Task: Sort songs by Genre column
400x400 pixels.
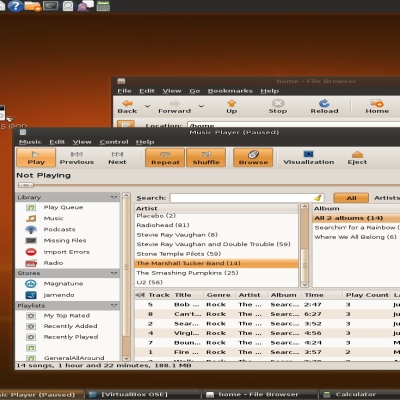Action: tap(219, 295)
